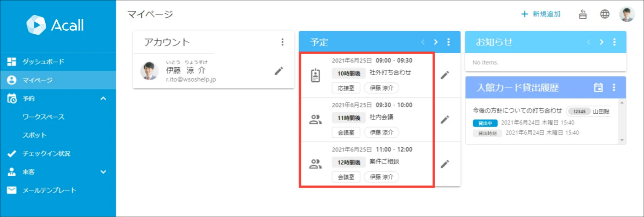The height and width of the screenshot is (217, 644).
Task: Edit the 社外打ち合わせ appointment
Action: (445, 75)
